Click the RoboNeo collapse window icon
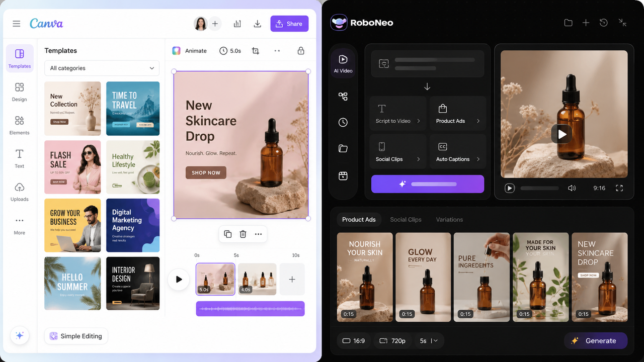Screen dimensions: 644x362 click(x=622, y=23)
